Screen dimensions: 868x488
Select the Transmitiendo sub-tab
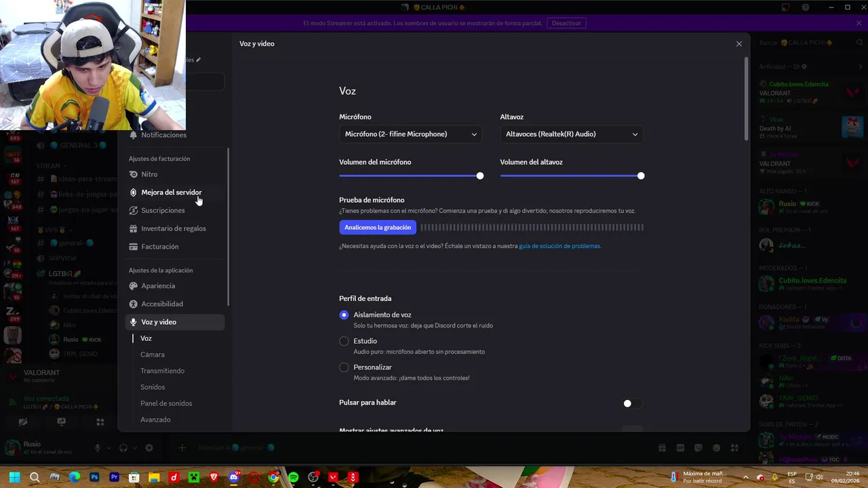[x=162, y=371]
